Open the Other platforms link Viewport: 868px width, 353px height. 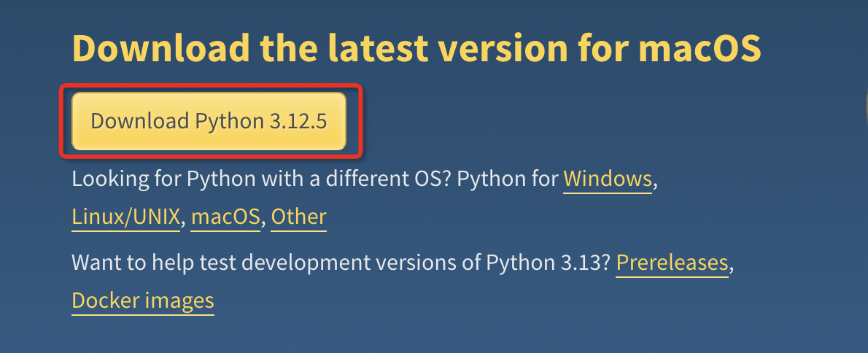(x=298, y=217)
